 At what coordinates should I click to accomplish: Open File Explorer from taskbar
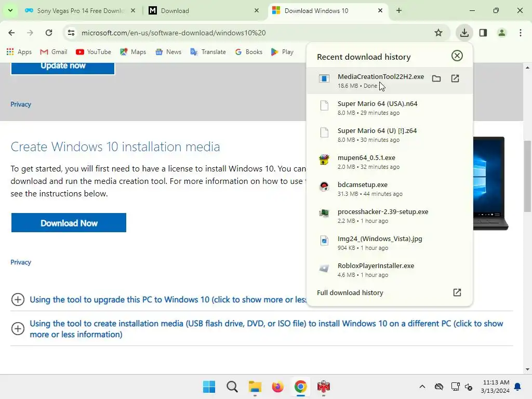(255, 387)
